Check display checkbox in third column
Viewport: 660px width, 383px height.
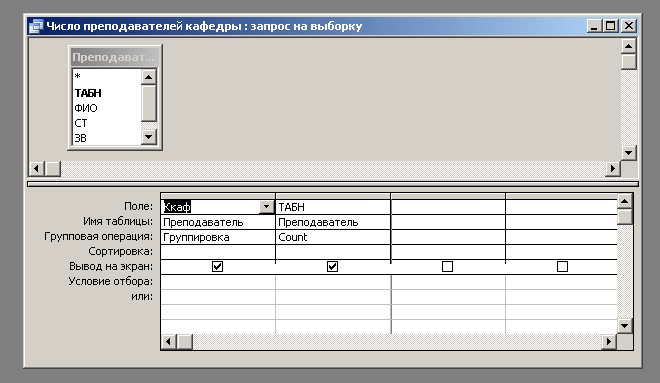tap(447, 266)
